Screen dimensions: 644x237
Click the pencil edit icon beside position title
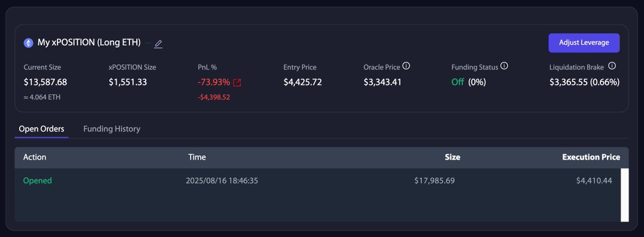(158, 44)
